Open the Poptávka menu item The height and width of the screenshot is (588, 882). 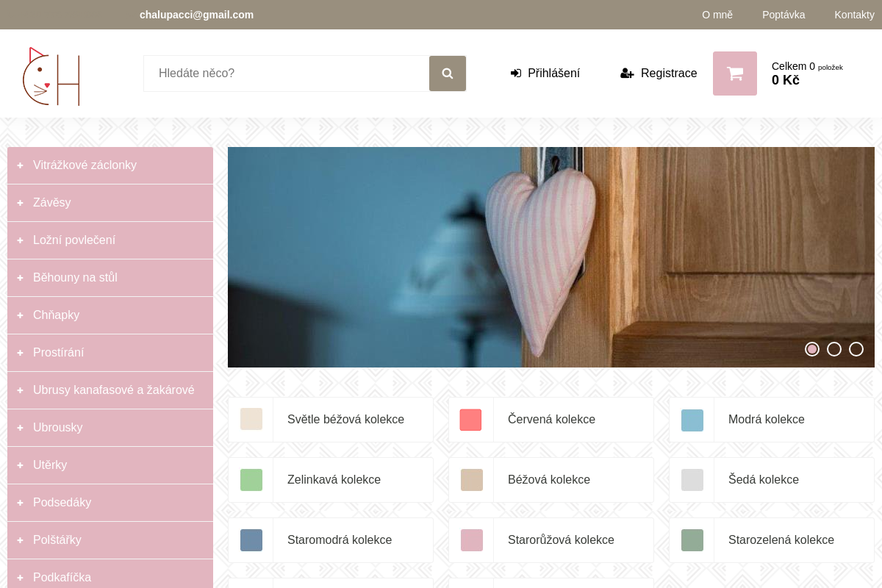tap(784, 15)
